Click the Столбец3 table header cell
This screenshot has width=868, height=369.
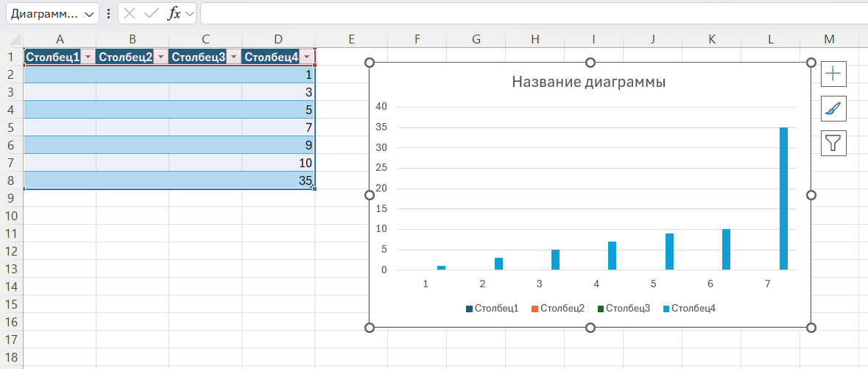click(205, 57)
